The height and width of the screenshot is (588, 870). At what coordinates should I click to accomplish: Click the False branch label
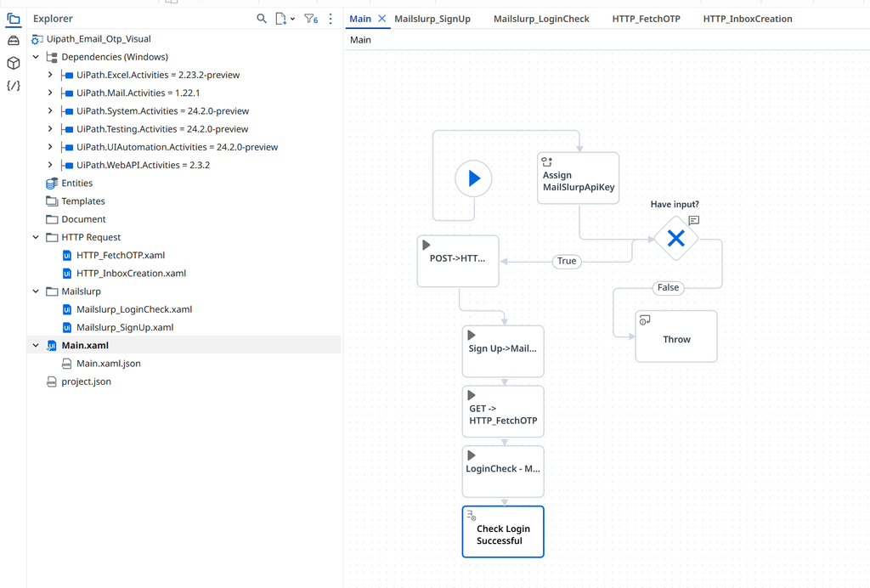[x=668, y=288]
